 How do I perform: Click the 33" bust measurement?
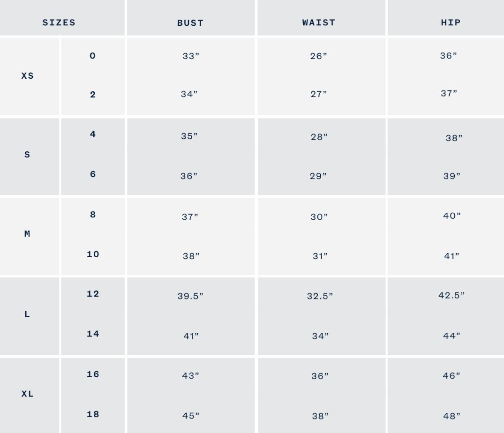point(191,56)
